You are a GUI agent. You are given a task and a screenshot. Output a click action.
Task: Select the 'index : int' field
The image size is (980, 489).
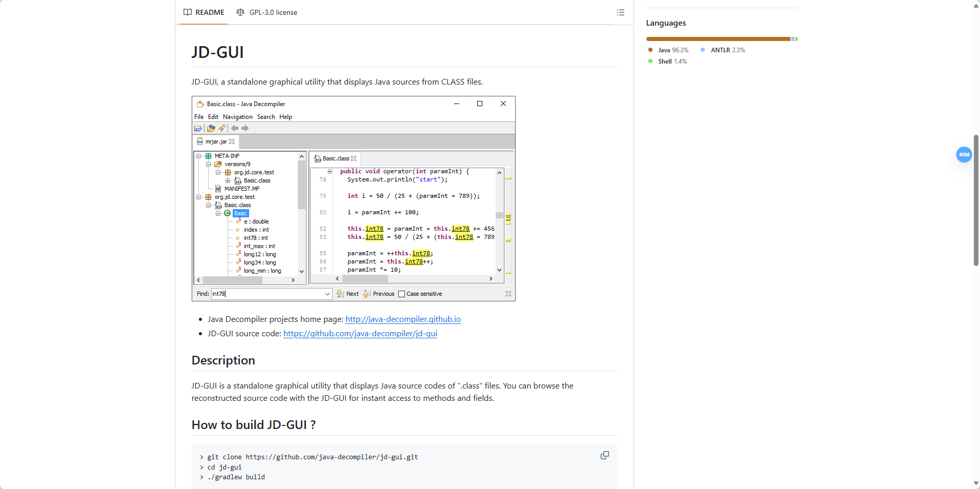coord(256,230)
